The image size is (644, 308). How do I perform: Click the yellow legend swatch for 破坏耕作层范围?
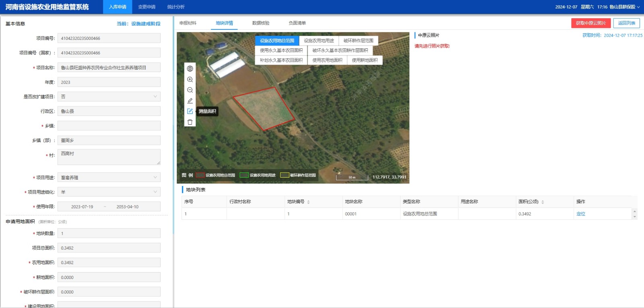tap(285, 175)
